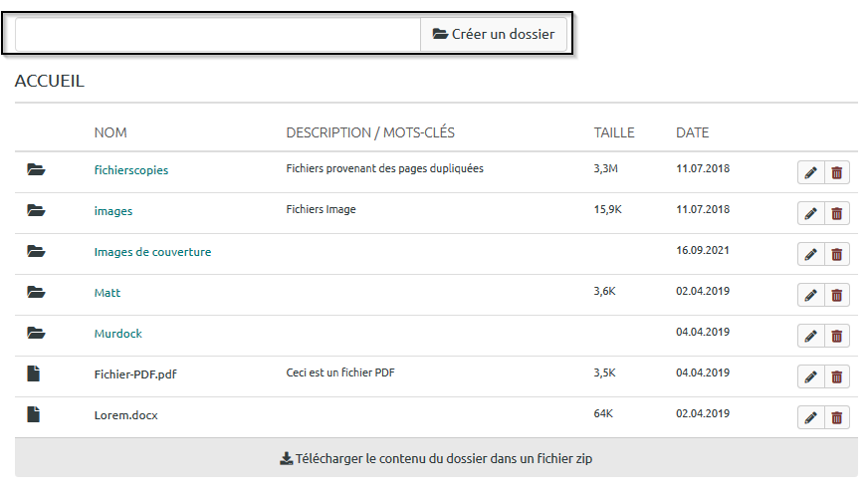Click pencil icon for Fichier-PDF.pdf
This screenshot has height=494, width=868.
click(x=810, y=377)
